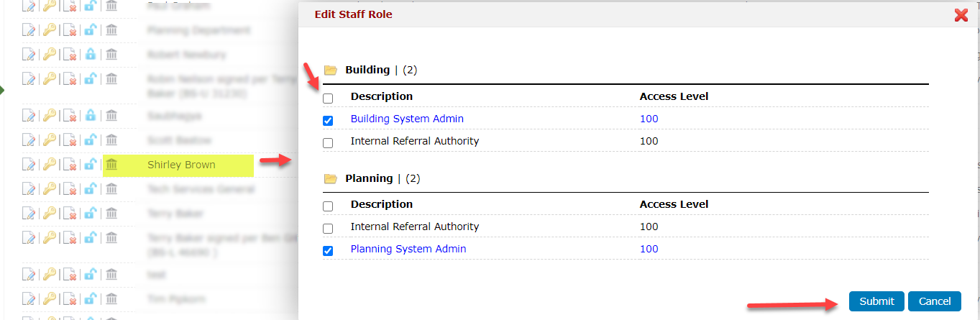Click the delete icon in Shirley Brown's row

point(70,165)
